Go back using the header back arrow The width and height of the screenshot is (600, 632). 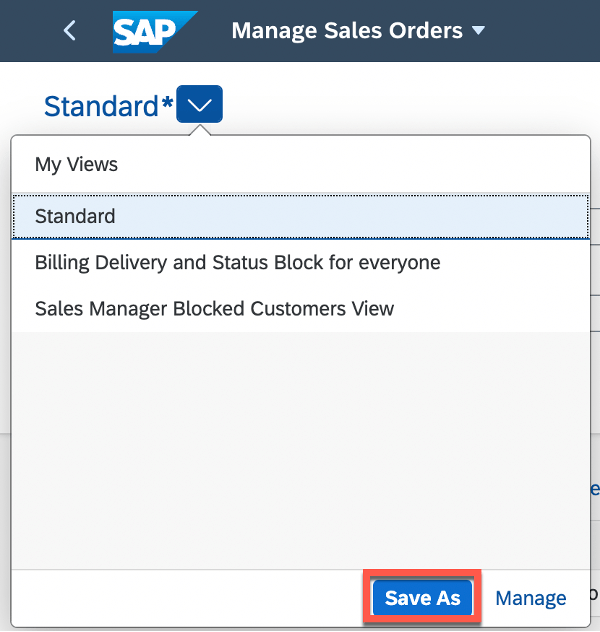70,31
